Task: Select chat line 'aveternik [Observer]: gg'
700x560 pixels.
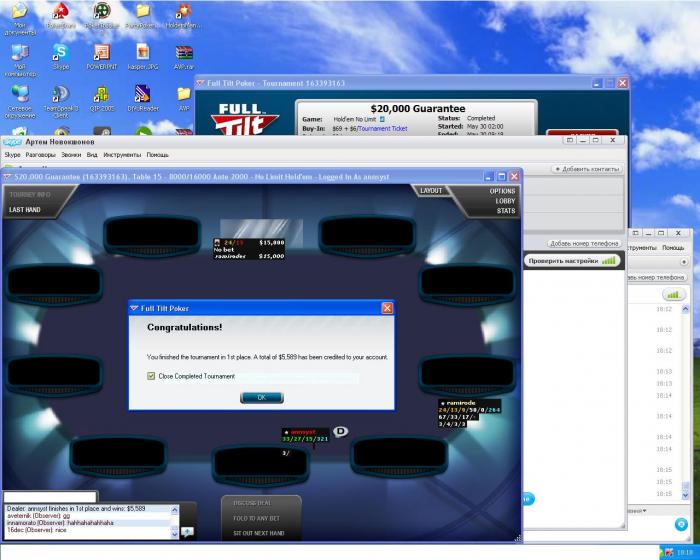Action: [38, 516]
